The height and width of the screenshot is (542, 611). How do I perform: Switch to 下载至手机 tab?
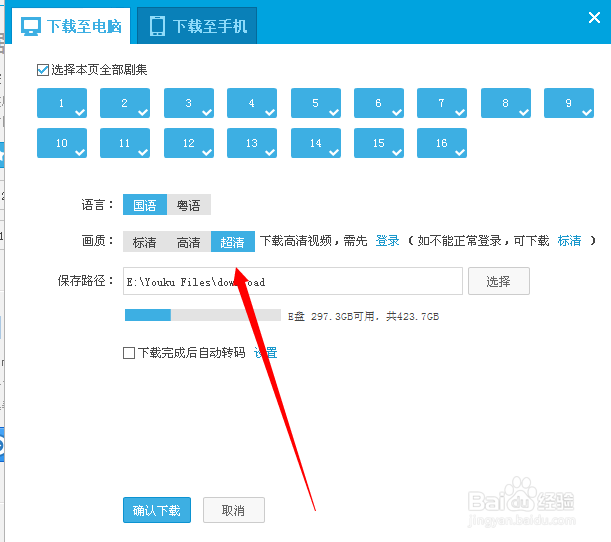coord(197,26)
